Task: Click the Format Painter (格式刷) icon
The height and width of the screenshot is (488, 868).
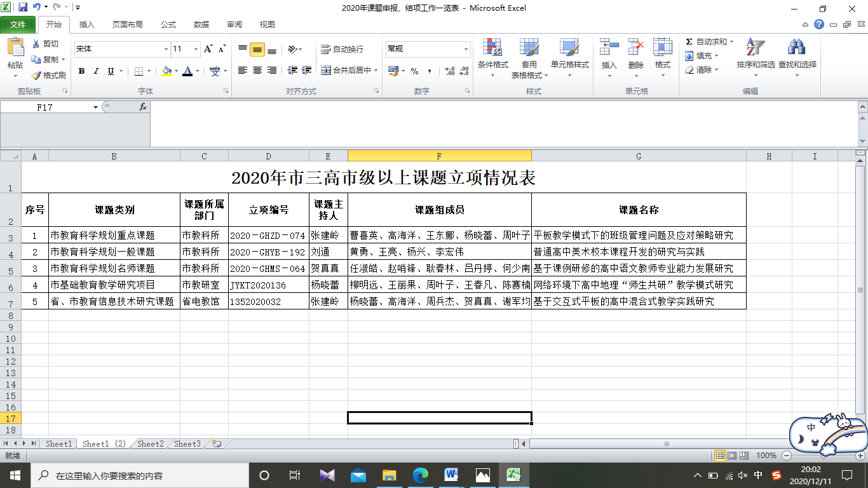Action: pyautogui.click(x=36, y=75)
